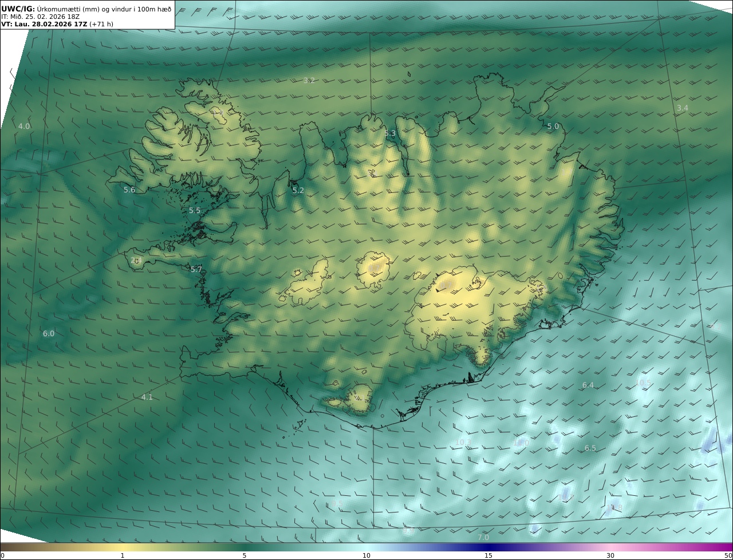Screen dimensions: 733x560
Task: Click the faint 10.8 value label
Action: click(614, 507)
